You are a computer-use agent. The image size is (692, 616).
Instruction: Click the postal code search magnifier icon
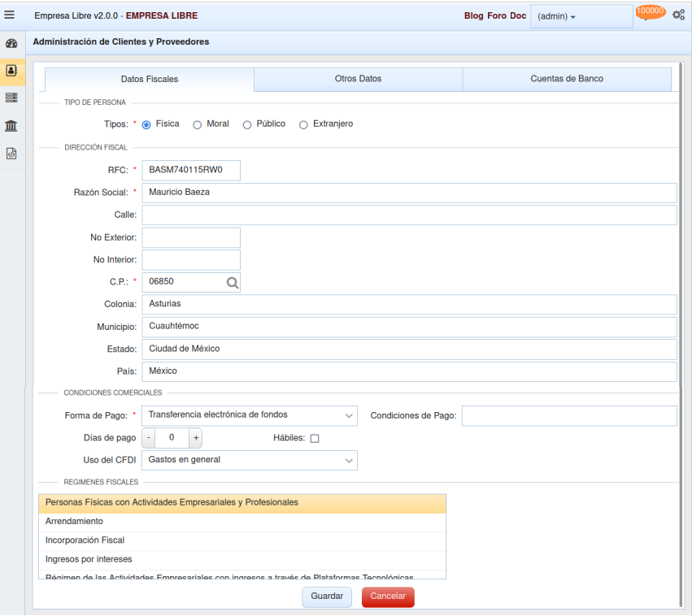[232, 283]
